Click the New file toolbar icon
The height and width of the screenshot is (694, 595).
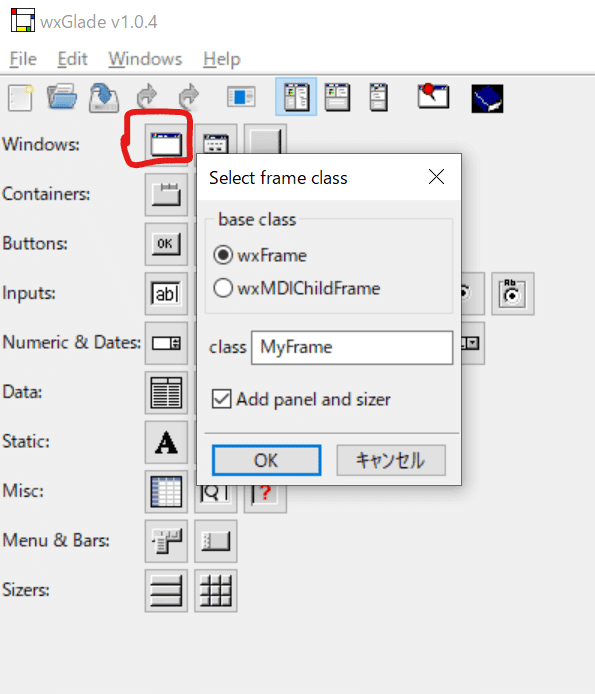click(20, 97)
